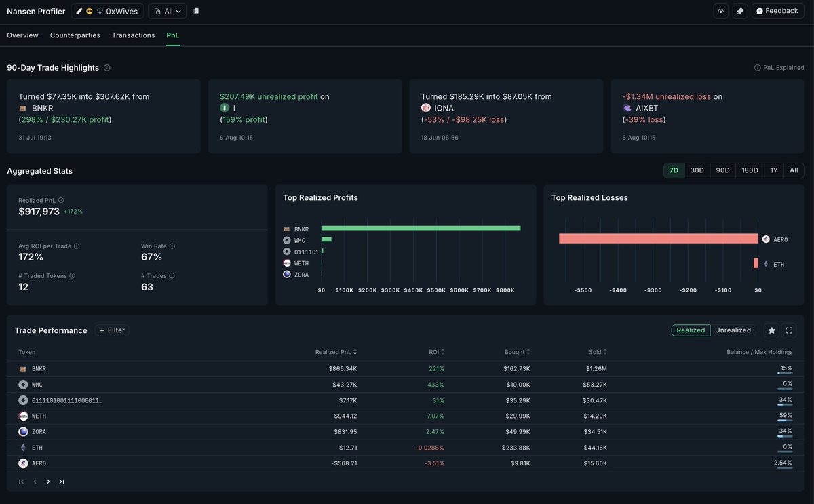This screenshot has width=814, height=504.
Task: Click the BNKR balance holdings progress bar
Action: pyautogui.click(x=785, y=374)
